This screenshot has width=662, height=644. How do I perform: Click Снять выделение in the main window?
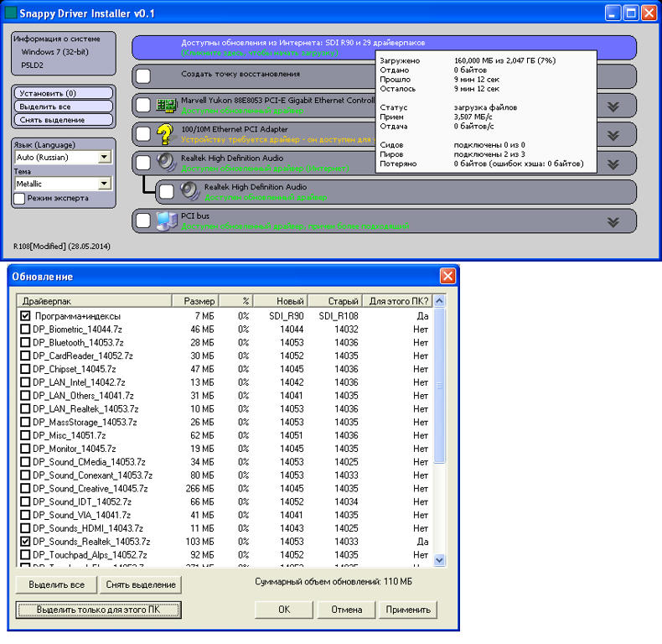click(64, 120)
